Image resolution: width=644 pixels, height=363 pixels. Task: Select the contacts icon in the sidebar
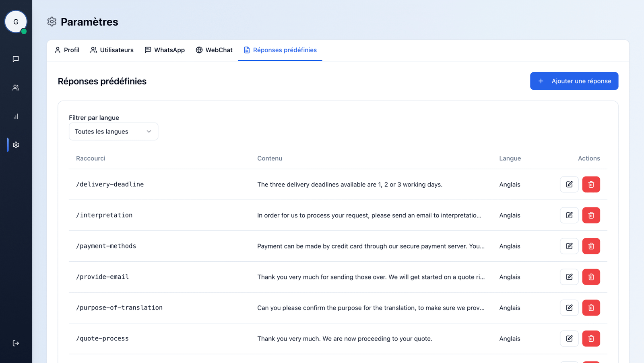tap(16, 87)
